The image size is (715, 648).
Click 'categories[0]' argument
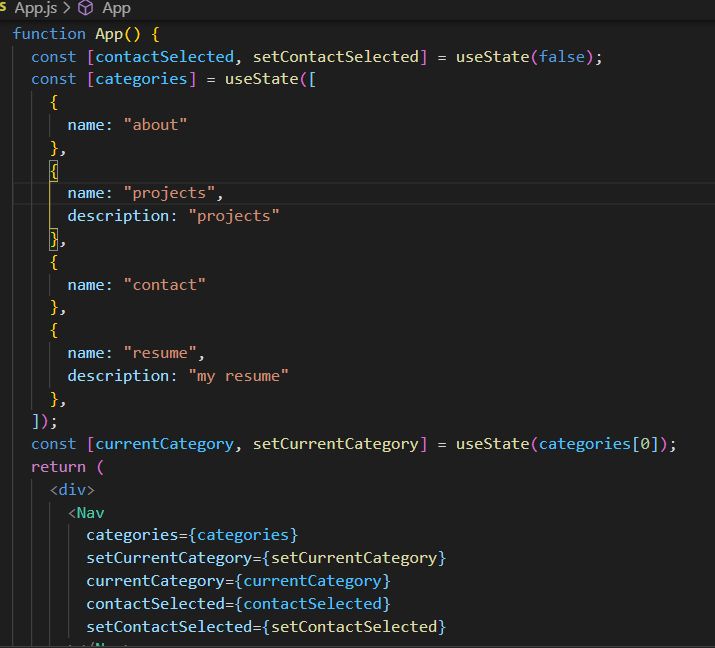point(599,444)
